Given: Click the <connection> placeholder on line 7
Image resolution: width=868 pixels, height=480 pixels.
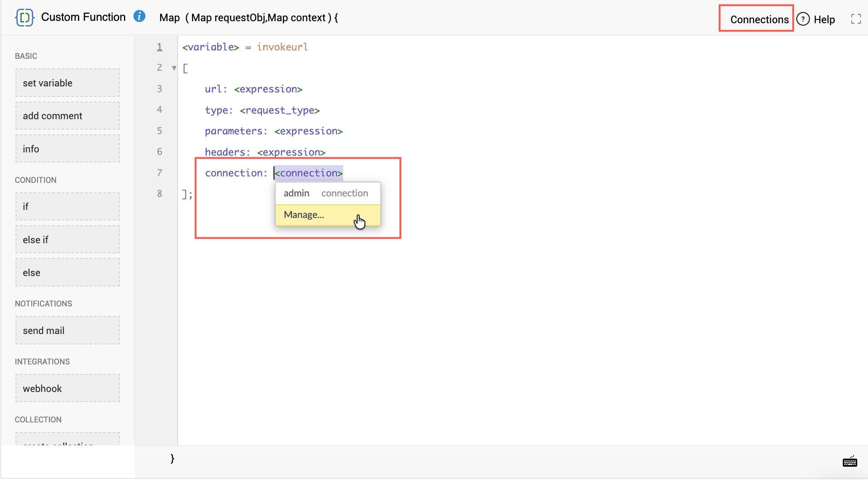Looking at the screenshot, I should point(308,173).
